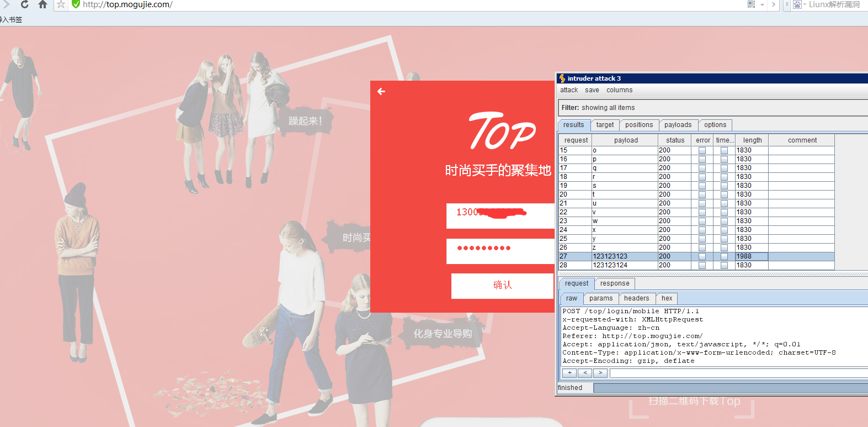Switch to the target tab
Viewport: 868px width, 427px height.
click(x=605, y=125)
